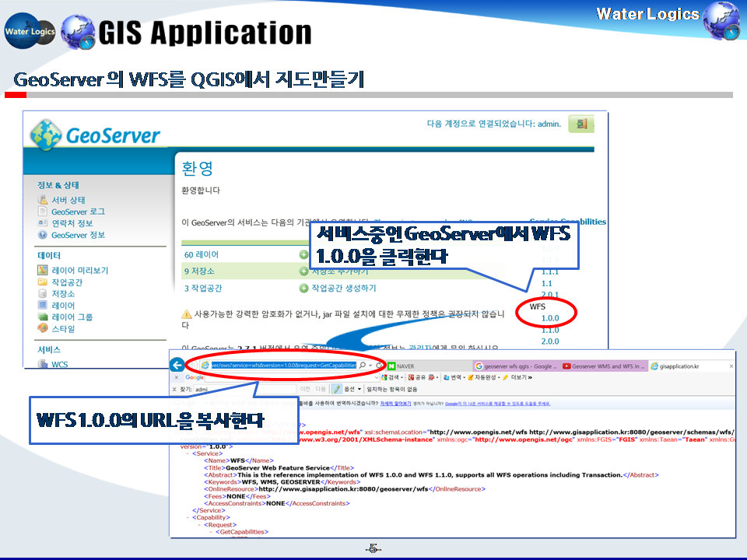Image resolution: width=747 pixels, height=560 pixels.
Task: Click the yellow warning triangle icon
Action: point(187,314)
